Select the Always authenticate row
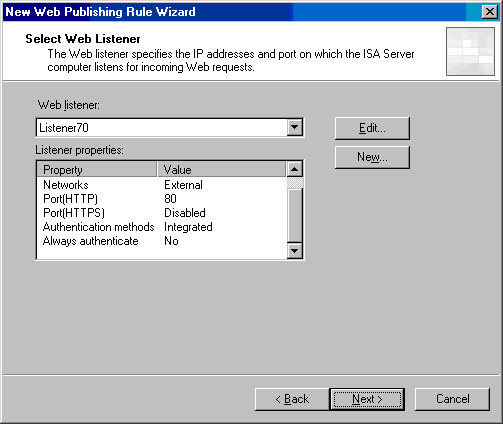 pyautogui.click(x=162, y=241)
